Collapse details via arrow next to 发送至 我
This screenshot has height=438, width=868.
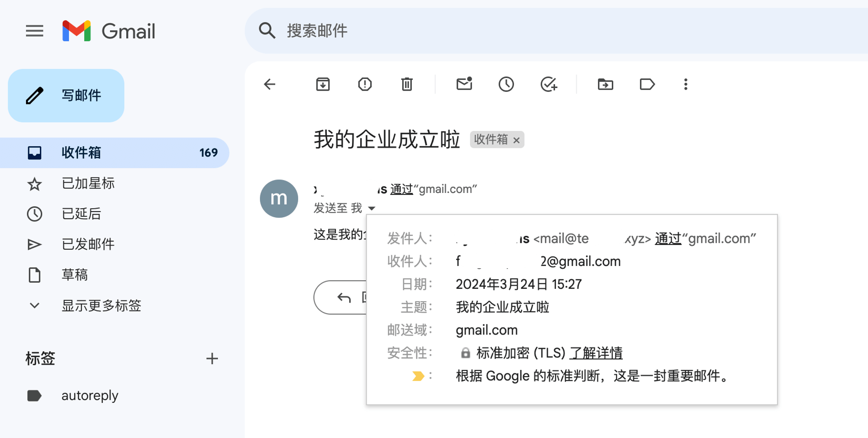pos(372,209)
